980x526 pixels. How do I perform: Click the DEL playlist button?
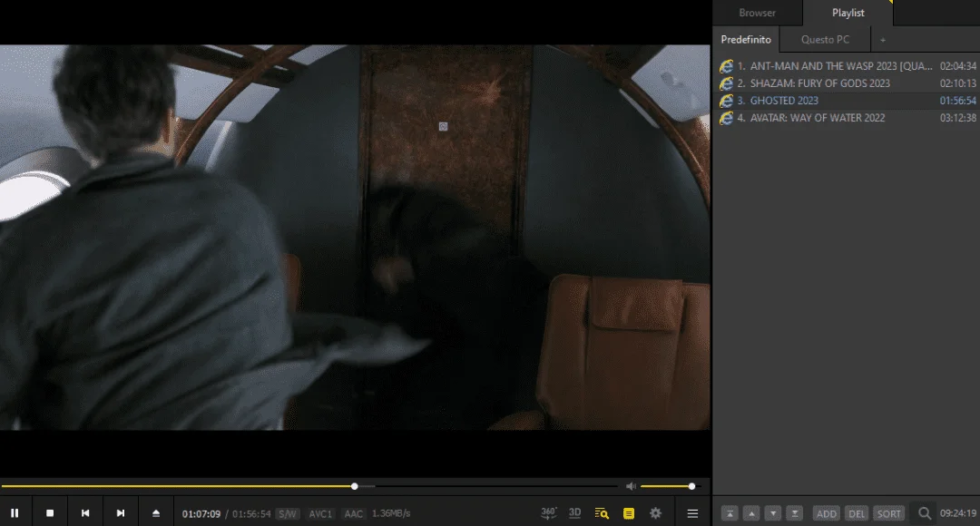(857, 513)
